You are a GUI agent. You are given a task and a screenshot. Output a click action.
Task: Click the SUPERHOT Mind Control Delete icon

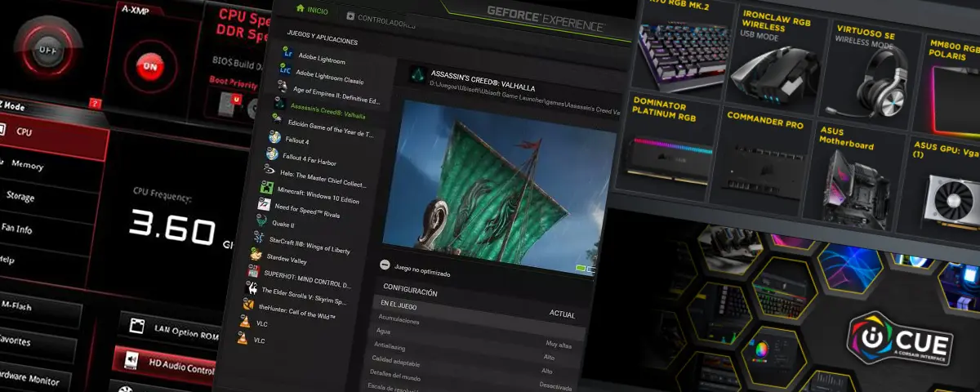pos(255,272)
